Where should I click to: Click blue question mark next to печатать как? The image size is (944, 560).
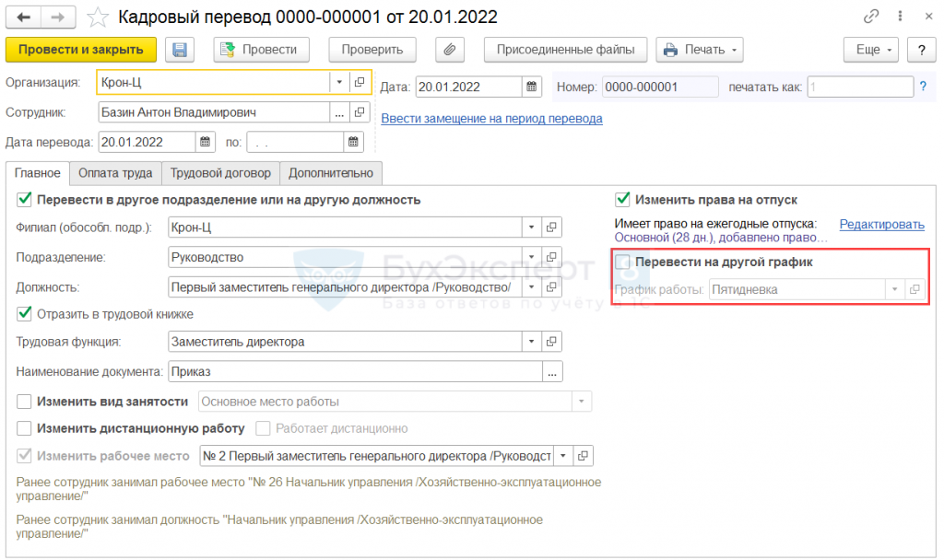tap(923, 87)
